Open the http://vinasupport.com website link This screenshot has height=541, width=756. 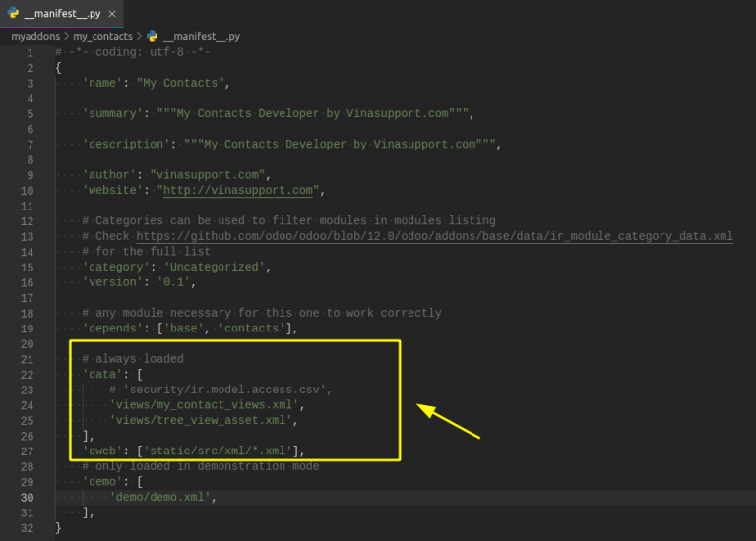[x=238, y=190]
